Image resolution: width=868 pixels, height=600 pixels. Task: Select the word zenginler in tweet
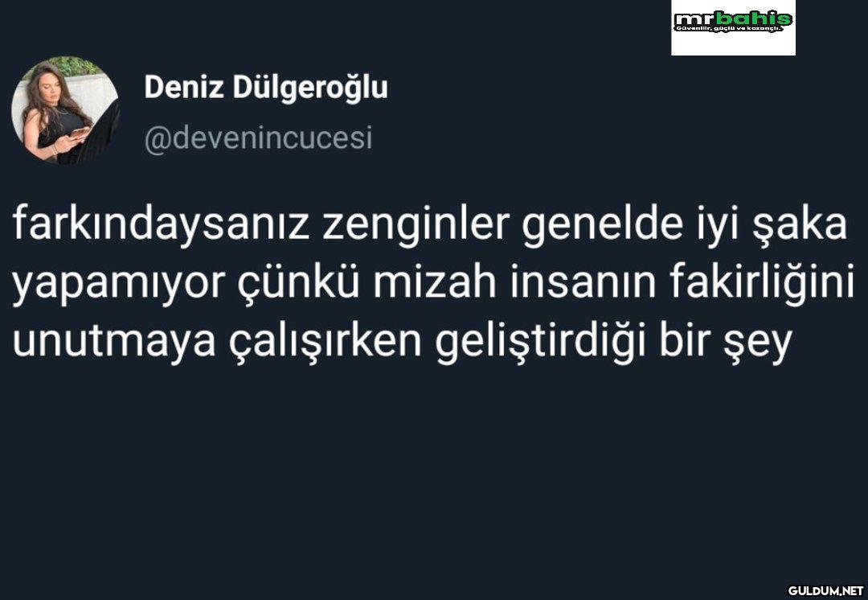[416, 224]
